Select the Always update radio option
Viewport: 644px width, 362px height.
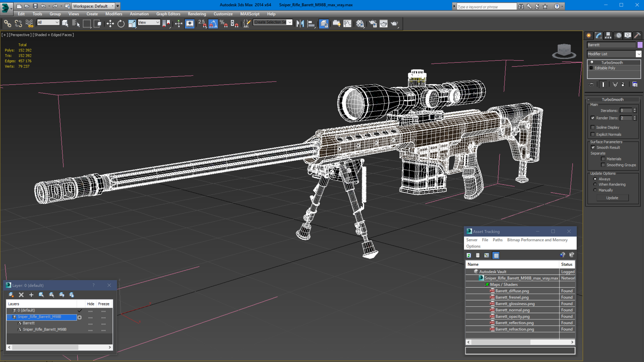(595, 179)
